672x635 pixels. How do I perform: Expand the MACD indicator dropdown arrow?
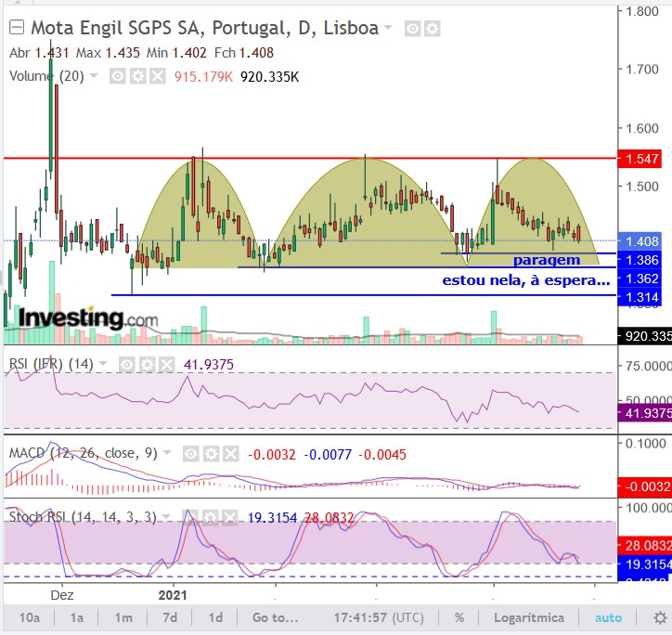pyautogui.click(x=168, y=453)
